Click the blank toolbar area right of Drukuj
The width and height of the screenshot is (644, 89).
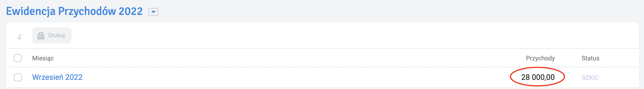coord(350,35)
